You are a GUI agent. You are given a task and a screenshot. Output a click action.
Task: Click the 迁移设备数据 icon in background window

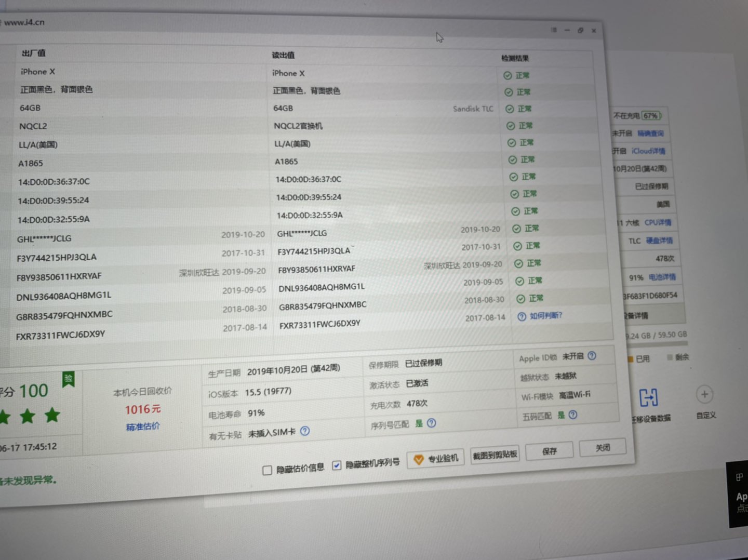[x=648, y=397]
